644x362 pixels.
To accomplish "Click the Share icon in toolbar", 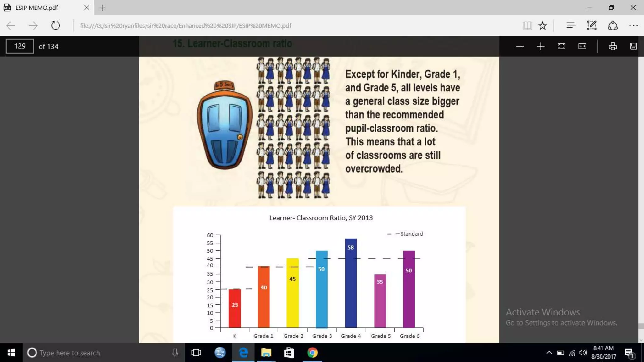I will tap(613, 25).
